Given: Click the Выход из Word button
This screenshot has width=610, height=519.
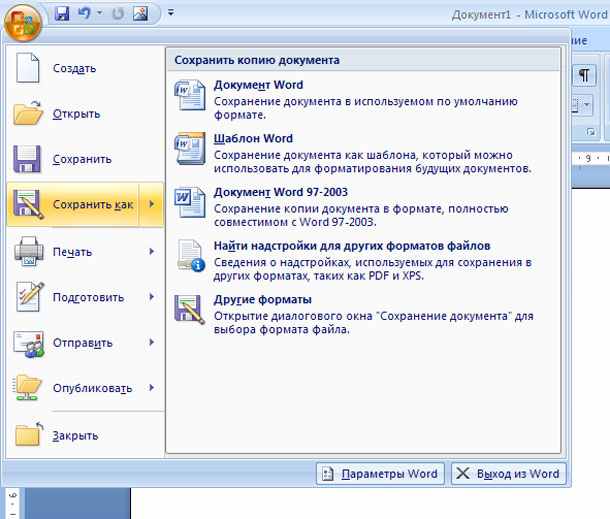Looking at the screenshot, I should 508,473.
